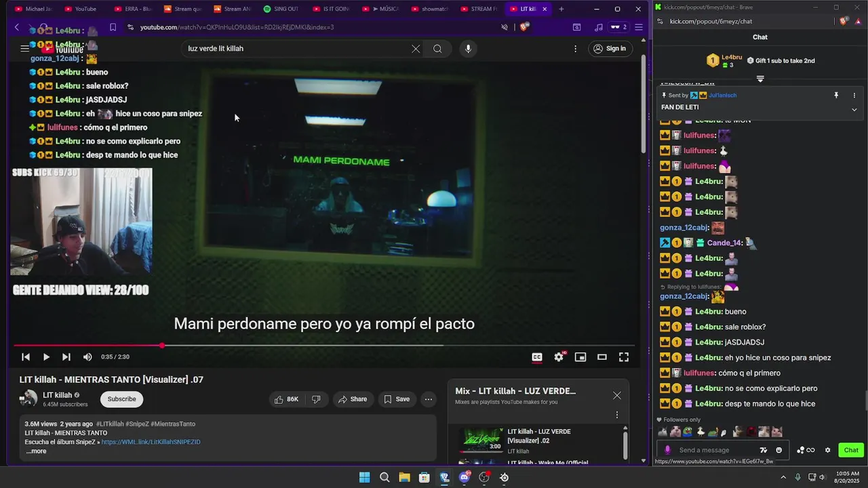The width and height of the screenshot is (868, 488).
Task: Switch to the IS IT GOING tab
Action: coord(331,9)
